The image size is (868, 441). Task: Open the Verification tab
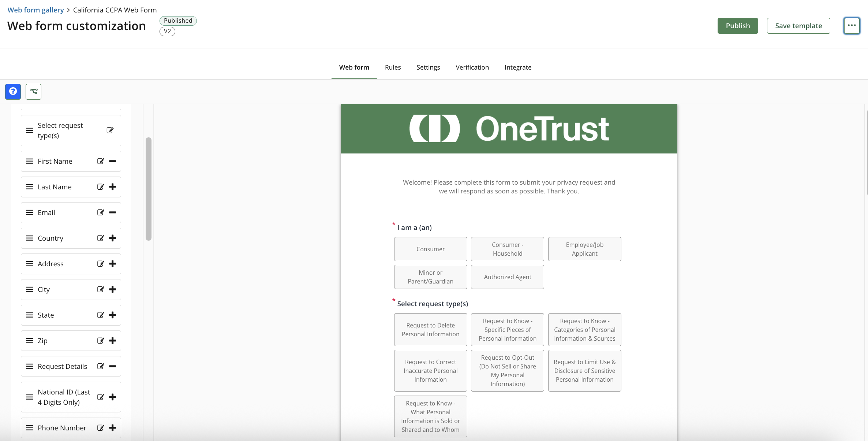472,67
